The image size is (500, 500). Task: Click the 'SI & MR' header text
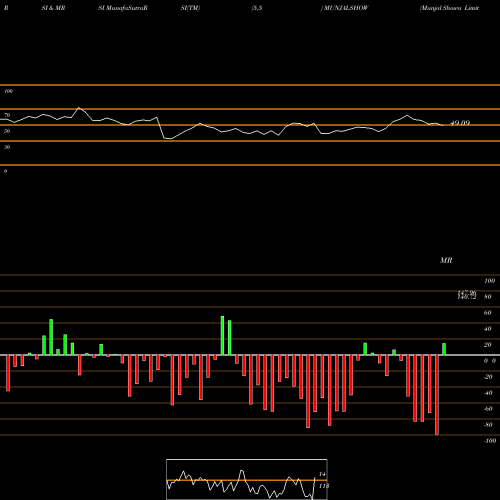[x=53, y=8]
